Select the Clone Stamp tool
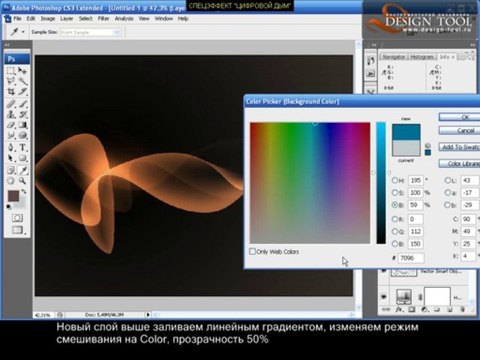Viewport: 480px width, 360px height. (x=11, y=114)
